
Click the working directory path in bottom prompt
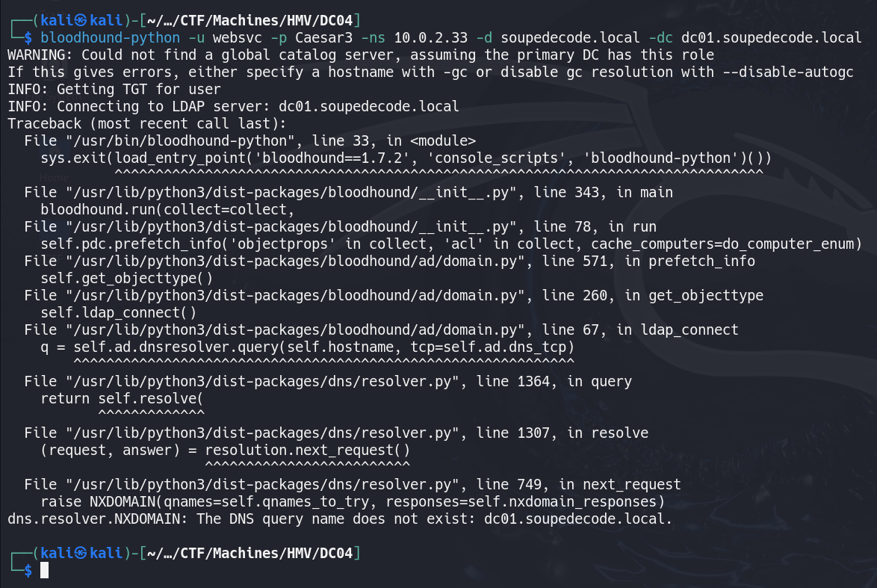coord(250,553)
